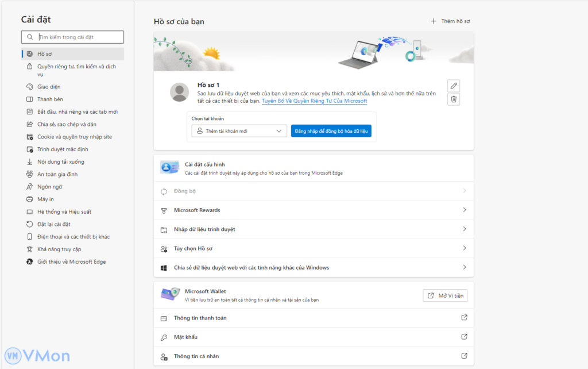Image resolution: width=588 pixels, height=369 pixels.
Task: Open Hệ thống và Hiệu suất section
Action: tap(64, 212)
